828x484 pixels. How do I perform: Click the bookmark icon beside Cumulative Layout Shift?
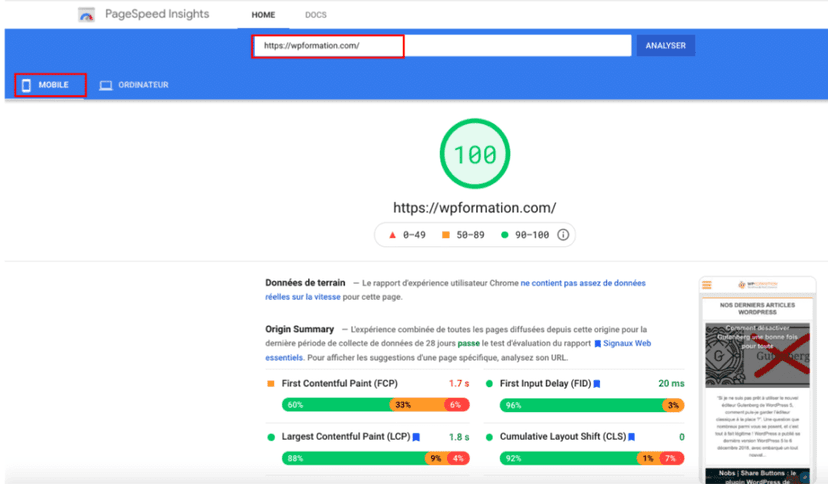(631, 437)
